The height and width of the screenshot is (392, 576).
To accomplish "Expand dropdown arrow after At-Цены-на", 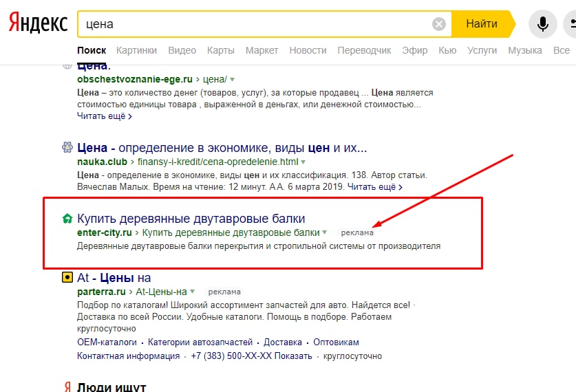I will coord(192,292).
